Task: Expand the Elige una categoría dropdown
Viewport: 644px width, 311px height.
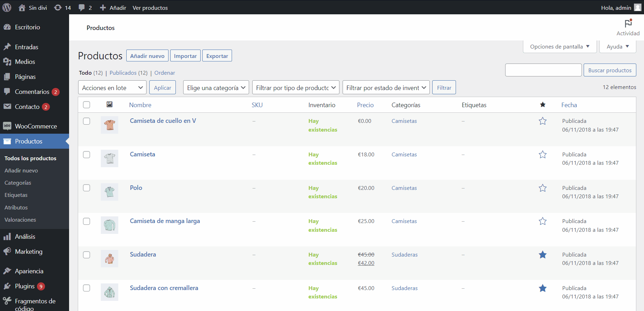Action: pos(216,88)
